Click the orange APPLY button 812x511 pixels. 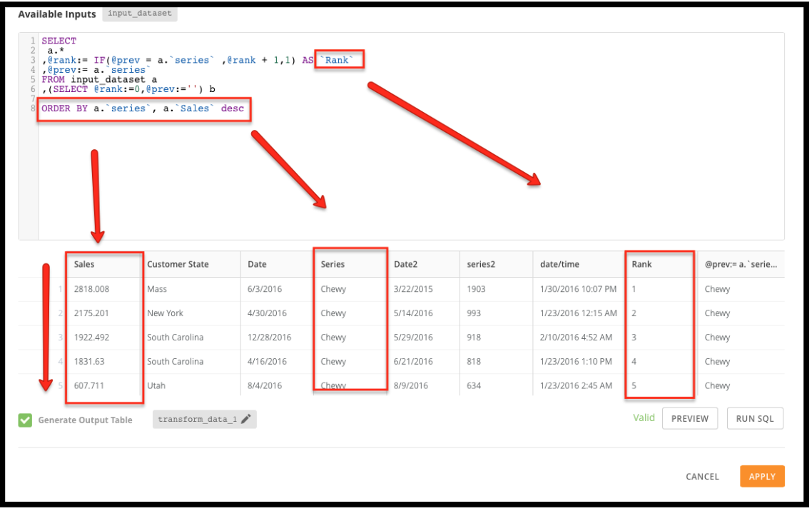pyautogui.click(x=762, y=476)
